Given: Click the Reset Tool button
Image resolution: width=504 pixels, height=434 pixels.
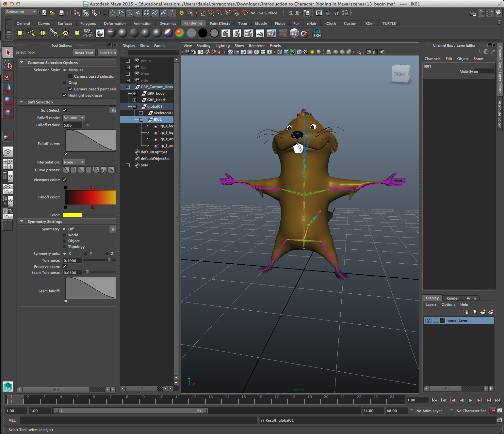Looking at the screenshot, I should 84,53.
